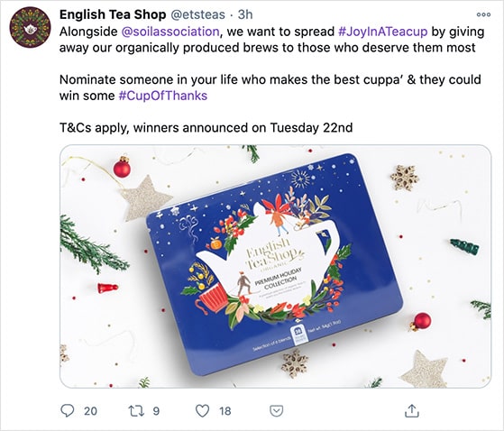
Task: Open the @soilassociation mention link
Action: click(x=170, y=32)
